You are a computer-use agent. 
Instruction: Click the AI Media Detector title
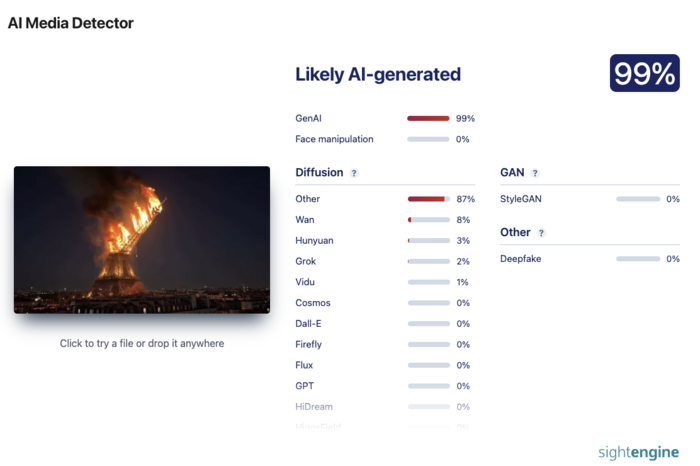tap(71, 23)
